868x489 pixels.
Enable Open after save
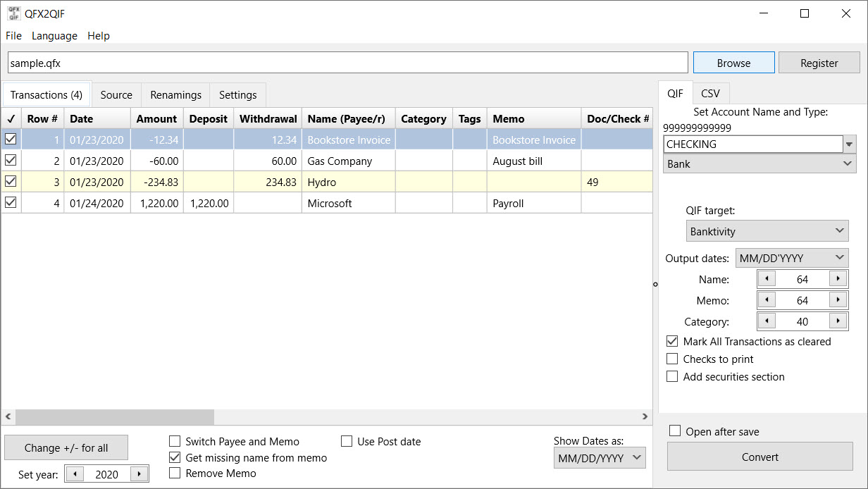coord(675,431)
